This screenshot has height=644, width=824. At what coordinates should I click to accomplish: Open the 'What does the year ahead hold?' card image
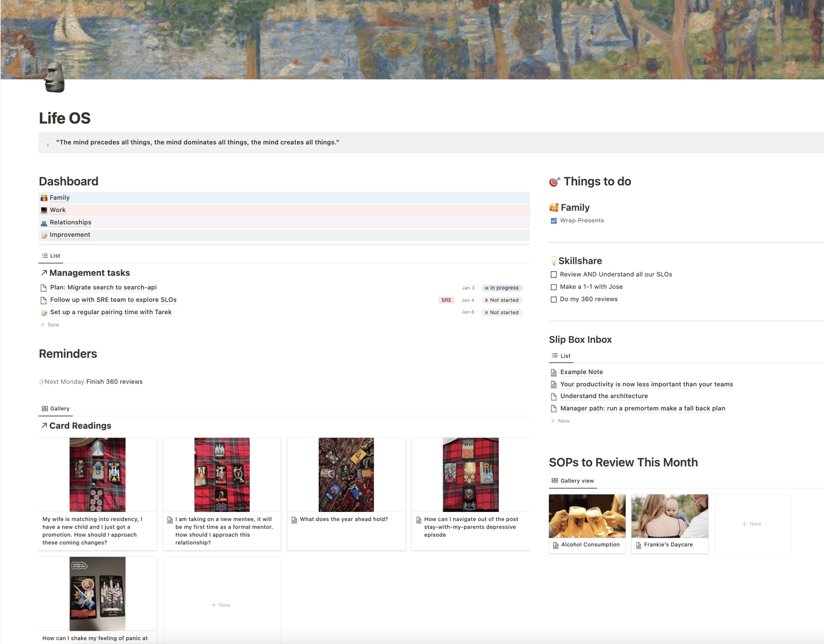click(x=347, y=474)
